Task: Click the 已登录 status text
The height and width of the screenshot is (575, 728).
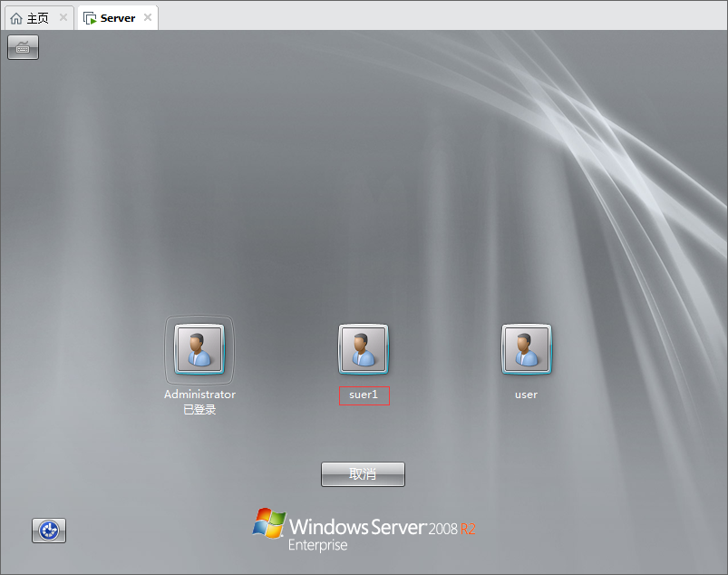Action: tap(199, 409)
